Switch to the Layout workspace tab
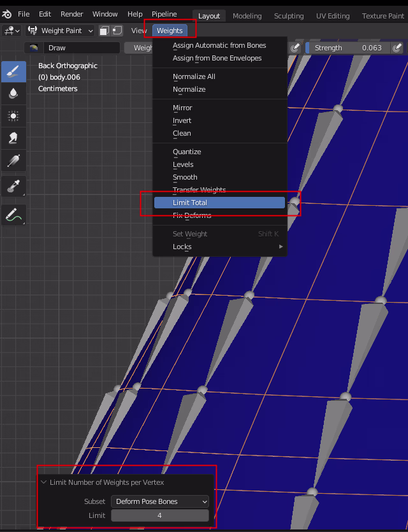This screenshot has width=408, height=532. (209, 16)
